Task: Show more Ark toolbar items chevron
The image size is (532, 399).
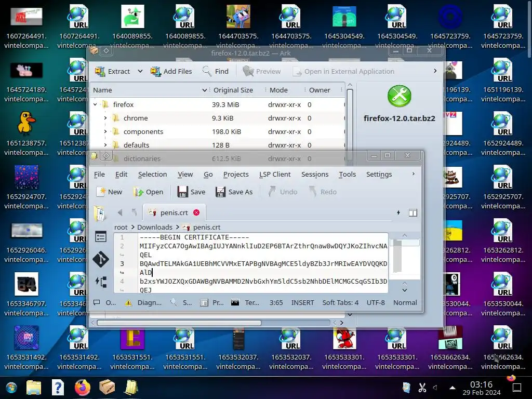Action: (435, 71)
